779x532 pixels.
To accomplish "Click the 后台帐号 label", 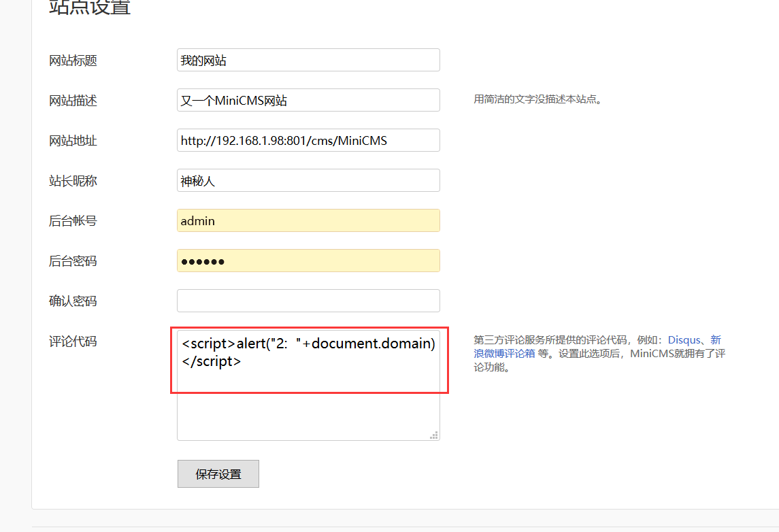I will (73, 221).
